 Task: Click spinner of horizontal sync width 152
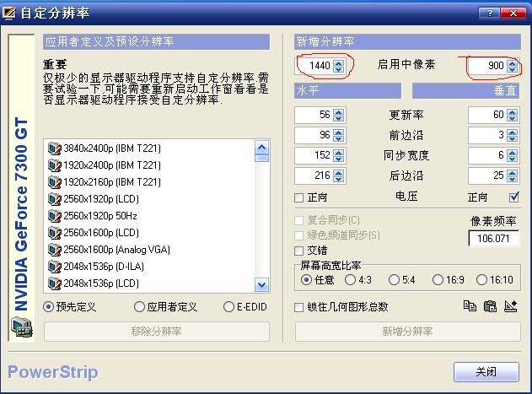(339, 155)
